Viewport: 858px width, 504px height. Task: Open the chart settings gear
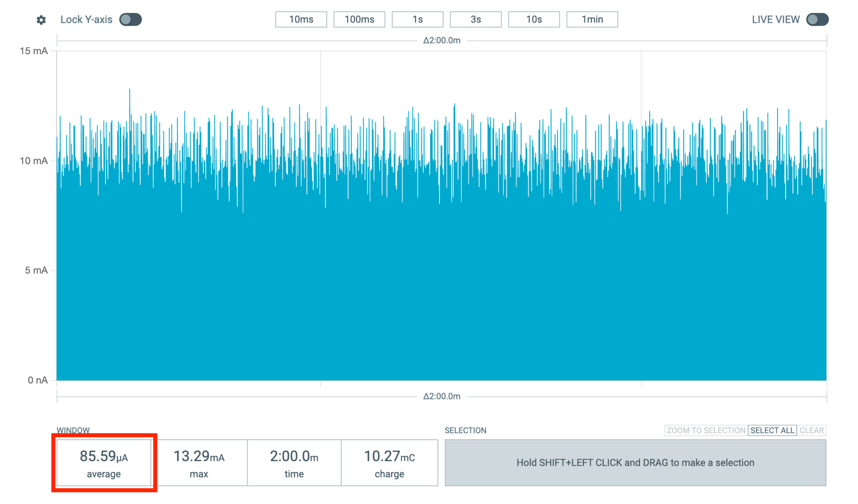tap(41, 19)
